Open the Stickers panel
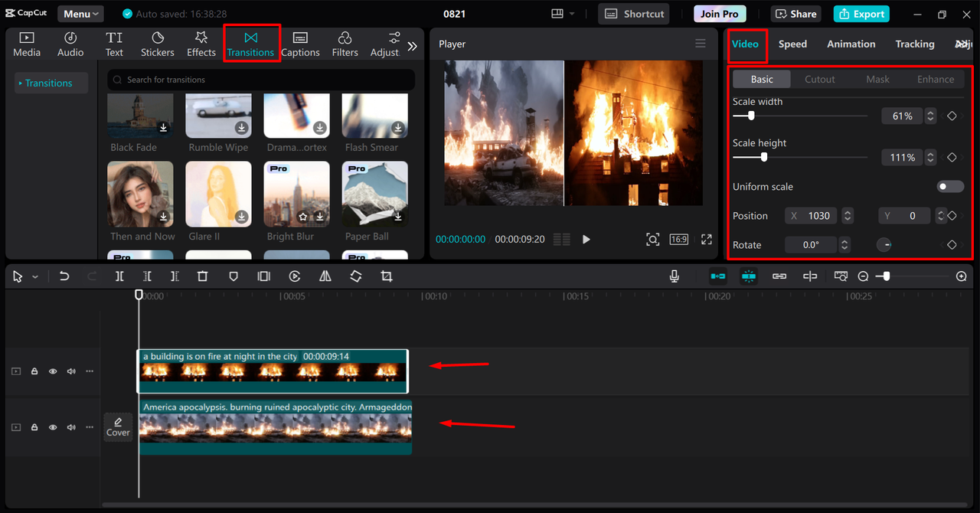 click(x=158, y=44)
